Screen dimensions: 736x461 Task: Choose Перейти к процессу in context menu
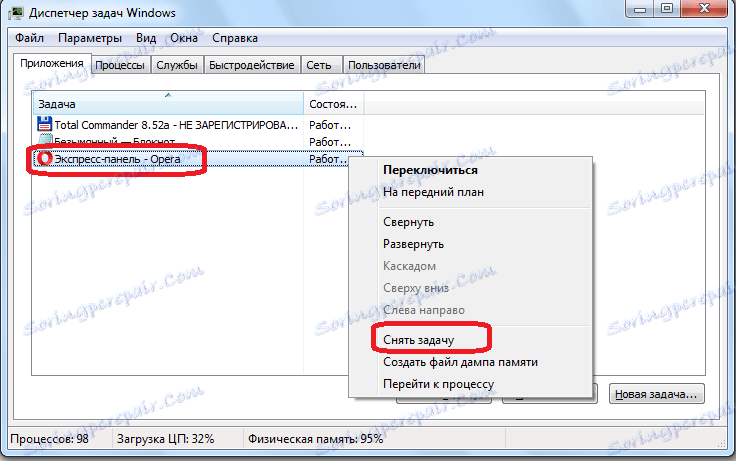pos(438,384)
